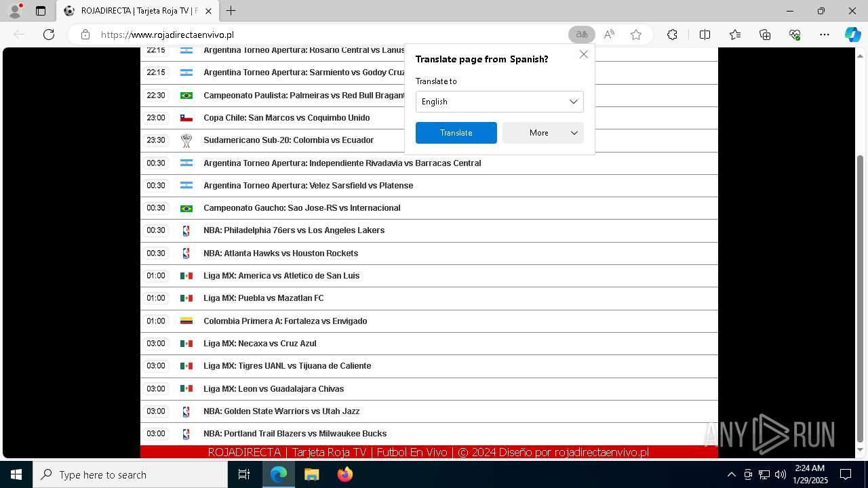
Task: Open Task View on taskbar
Action: click(x=244, y=474)
